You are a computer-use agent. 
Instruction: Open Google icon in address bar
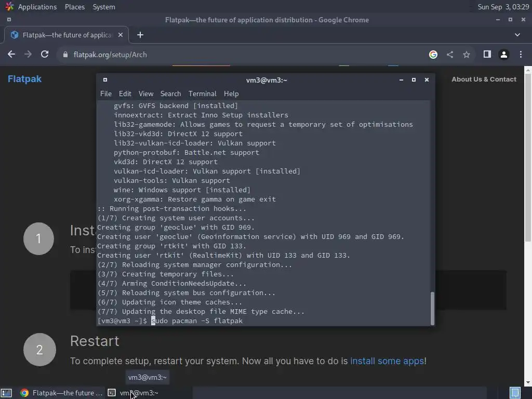(433, 54)
